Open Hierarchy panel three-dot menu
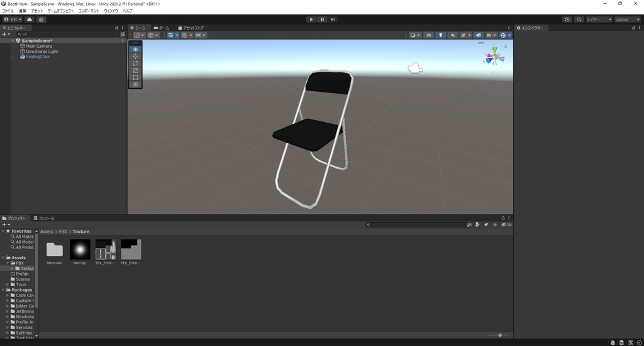Viewport: 644px width, 346px height. tap(123, 28)
